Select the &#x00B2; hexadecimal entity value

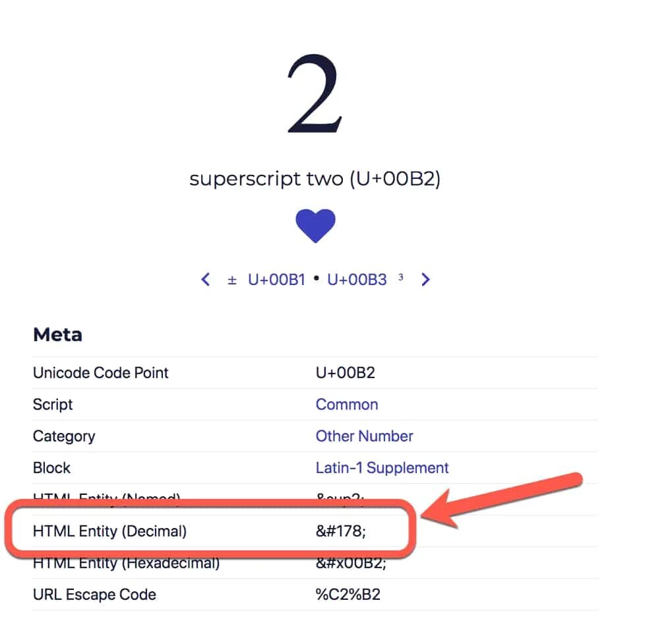pyautogui.click(x=351, y=563)
